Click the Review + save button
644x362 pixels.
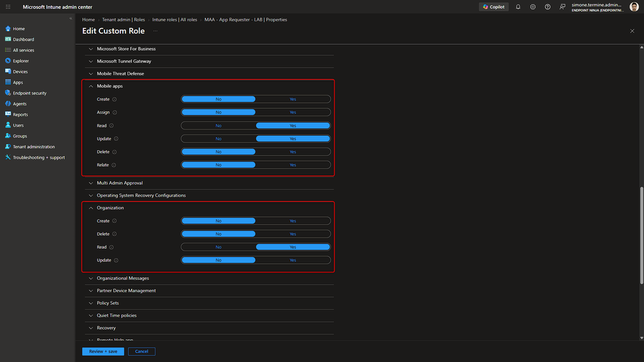click(103, 351)
